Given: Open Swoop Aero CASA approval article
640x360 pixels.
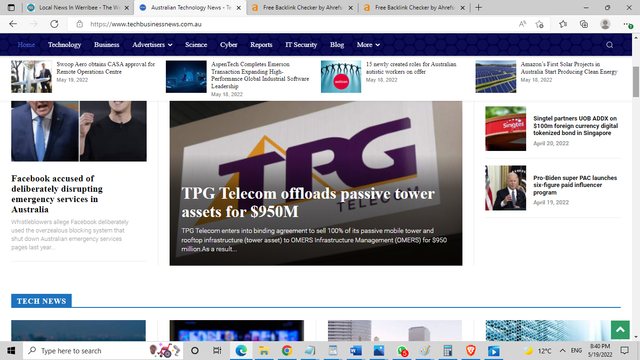Looking at the screenshot, I should pyautogui.click(x=106, y=68).
